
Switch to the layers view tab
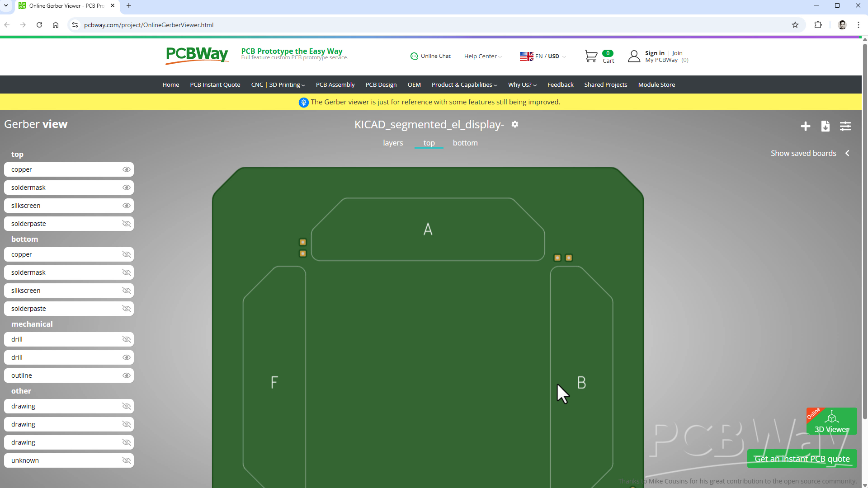[392, 143]
